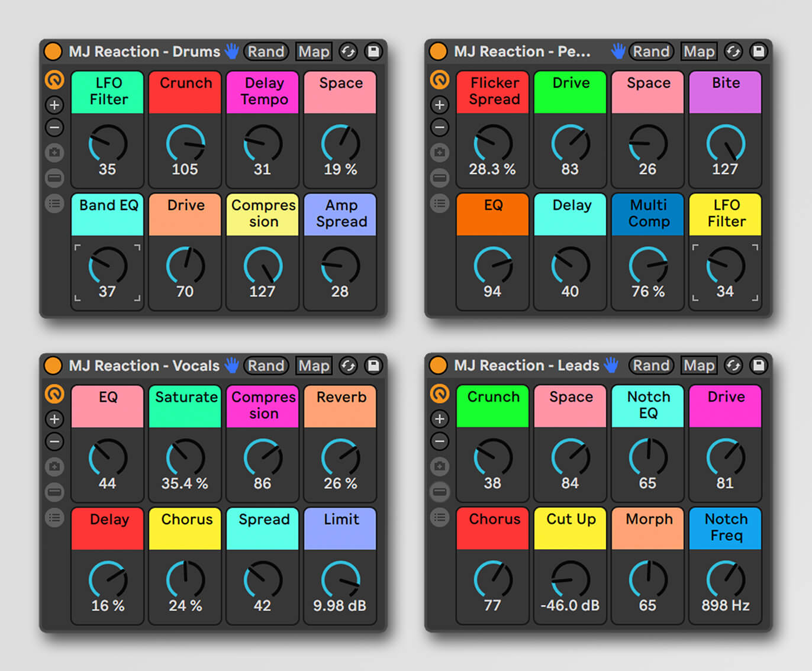Viewport: 812px width, 671px height.
Task: Toggle the MJ Reaction - Drums device activator
Action: point(53,51)
